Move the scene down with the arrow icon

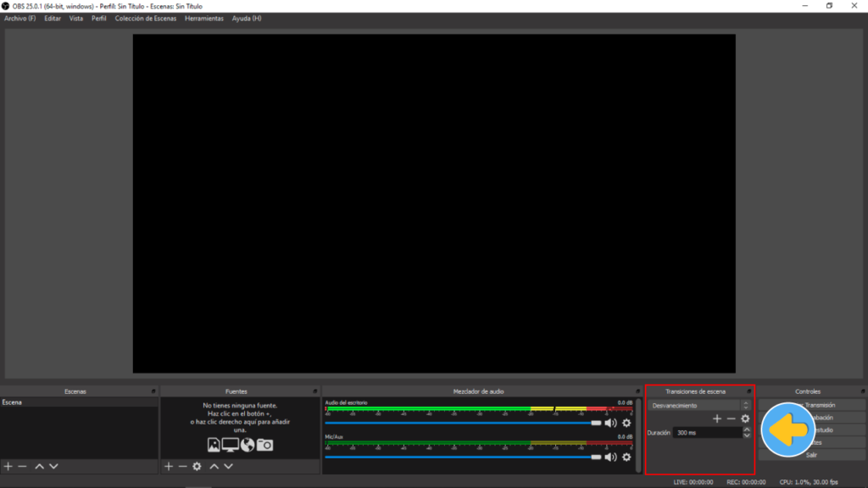pyautogui.click(x=53, y=467)
